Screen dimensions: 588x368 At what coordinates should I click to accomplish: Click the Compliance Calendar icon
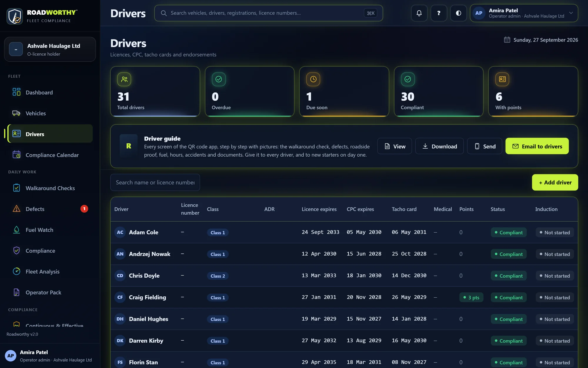coord(16,155)
